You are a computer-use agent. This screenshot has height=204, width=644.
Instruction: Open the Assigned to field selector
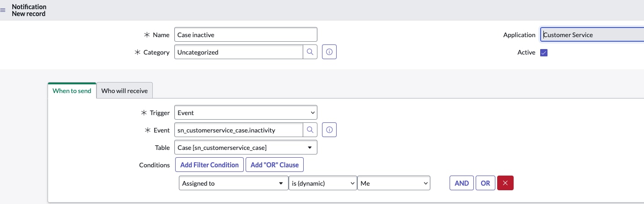[x=233, y=183]
